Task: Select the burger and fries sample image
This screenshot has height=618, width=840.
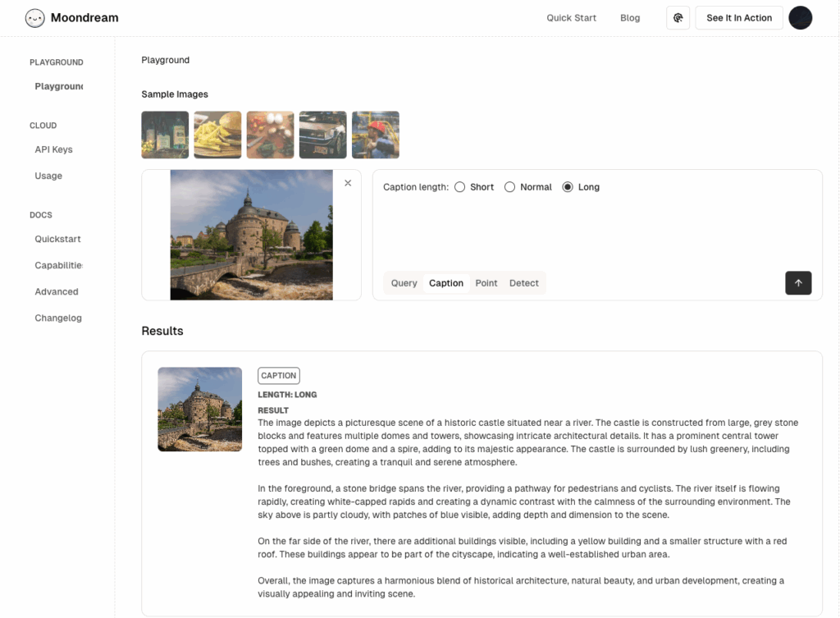Action: pyautogui.click(x=217, y=135)
